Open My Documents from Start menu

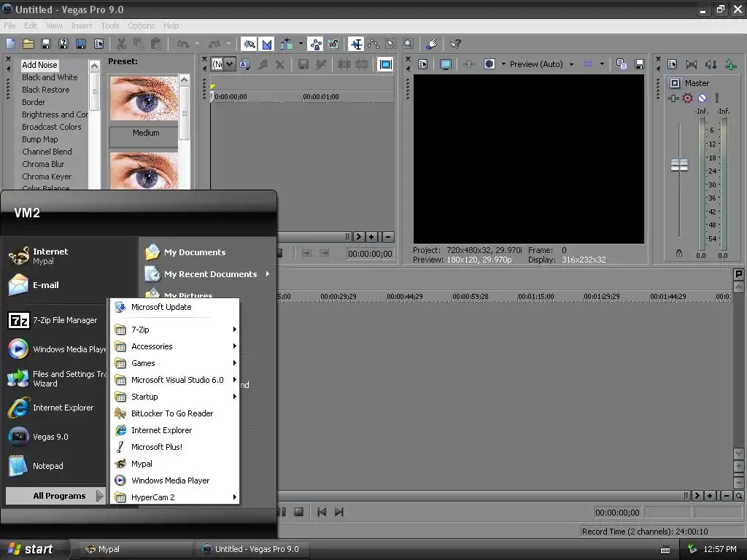pos(207,252)
